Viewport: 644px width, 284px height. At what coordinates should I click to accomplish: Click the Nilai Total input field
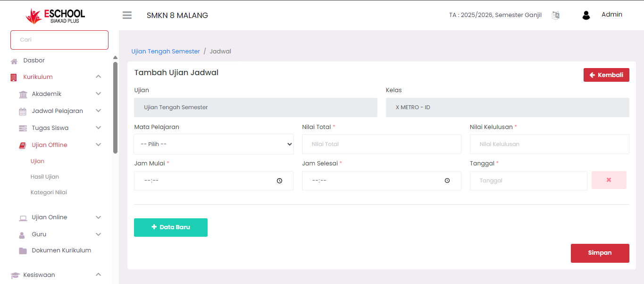(x=381, y=144)
